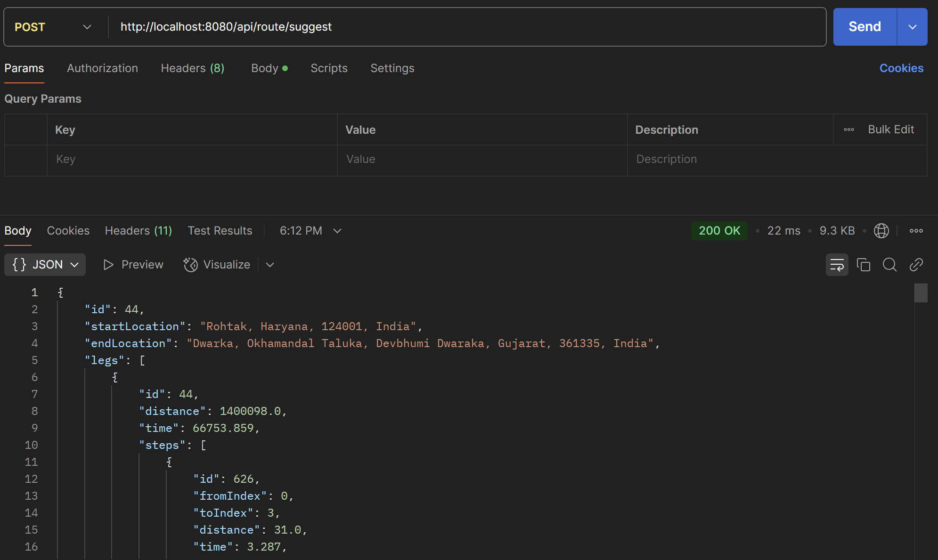Select the response Body tab
The image size is (938, 560).
(18, 231)
